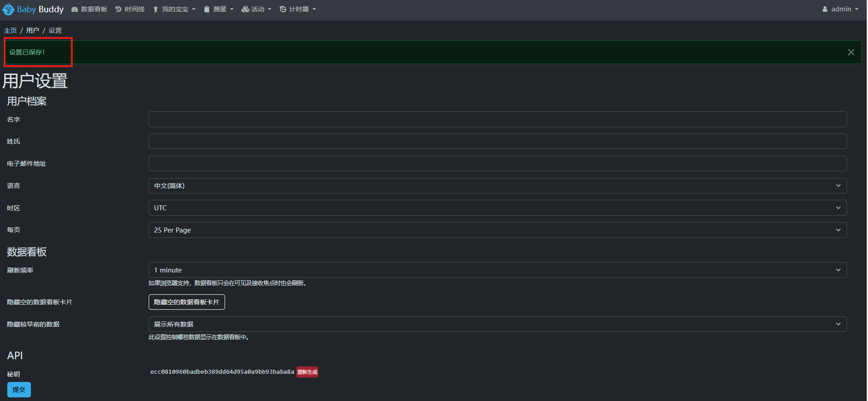Click the blue 提交 submit button
This screenshot has width=868, height=401.
(x=19, y=390)
